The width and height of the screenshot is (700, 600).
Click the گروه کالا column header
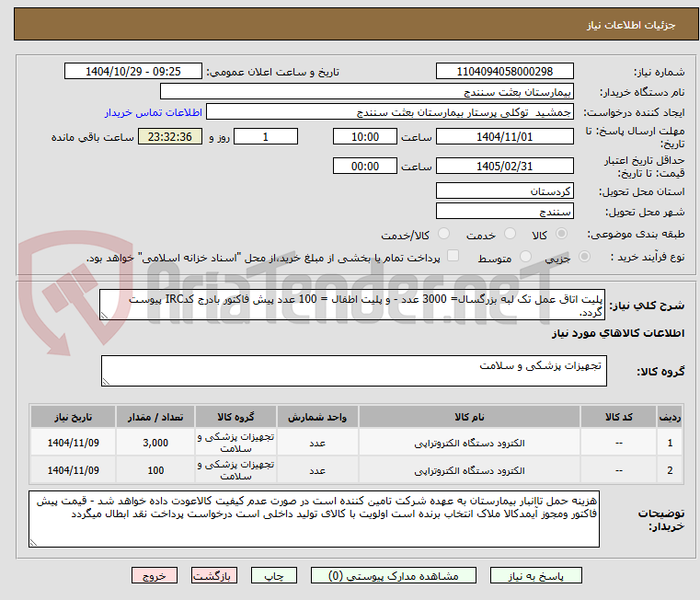pos(235,417)
